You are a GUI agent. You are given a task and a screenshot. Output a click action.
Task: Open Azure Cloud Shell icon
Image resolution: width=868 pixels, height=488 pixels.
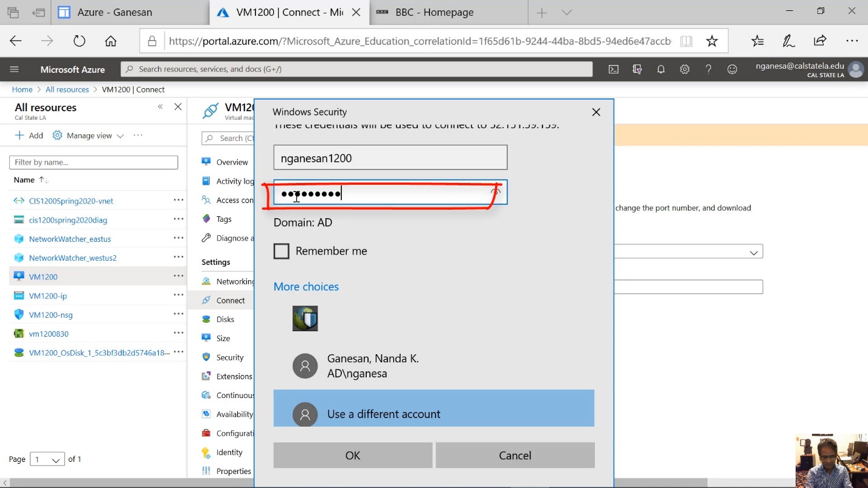[x=614, y=69]
